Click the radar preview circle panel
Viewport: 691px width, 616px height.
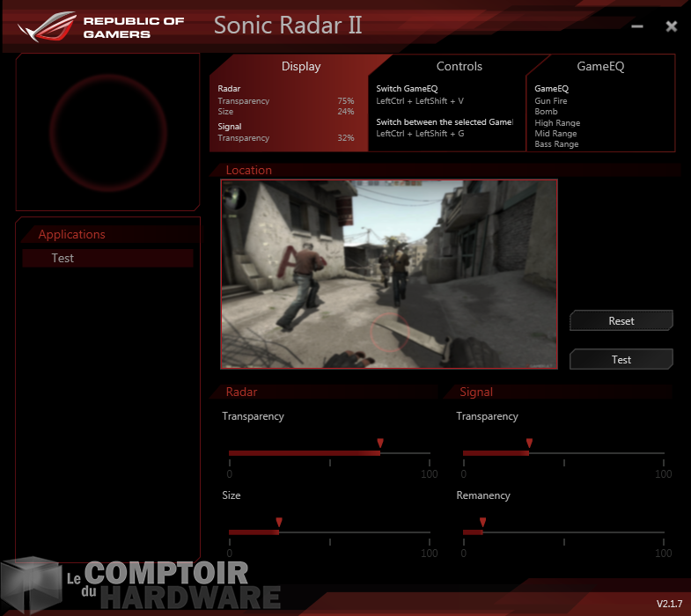coord(108,132)
